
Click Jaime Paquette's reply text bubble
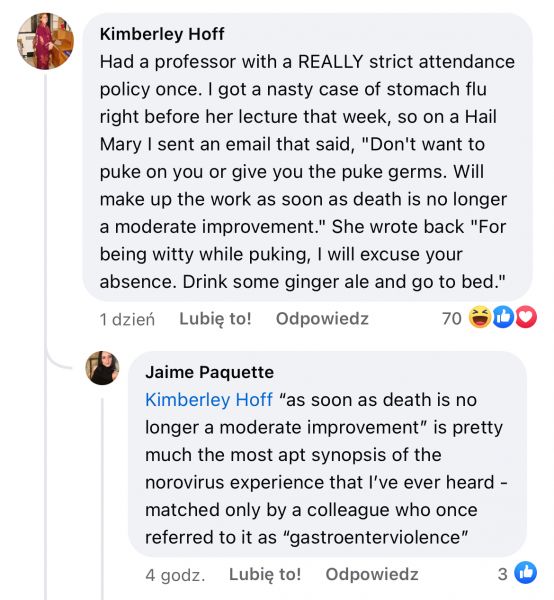[328, 454]
